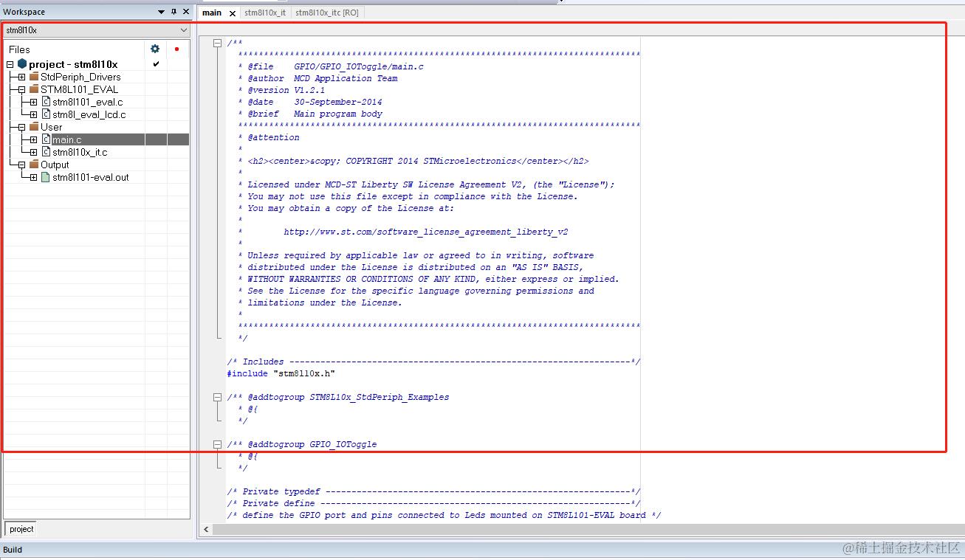Click the Build panel title
Viewport: 965px width, 560px height.
click(x=13, y=550)
